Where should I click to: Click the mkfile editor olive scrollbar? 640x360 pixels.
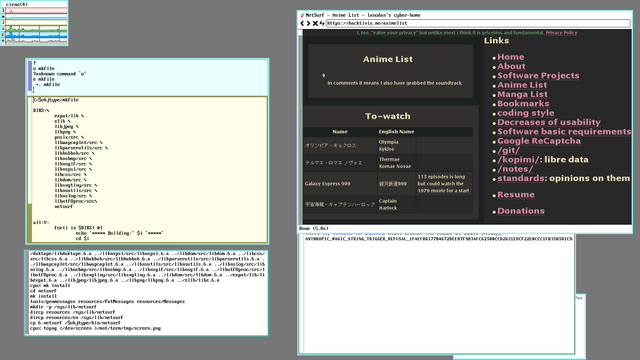coord(29,169)
